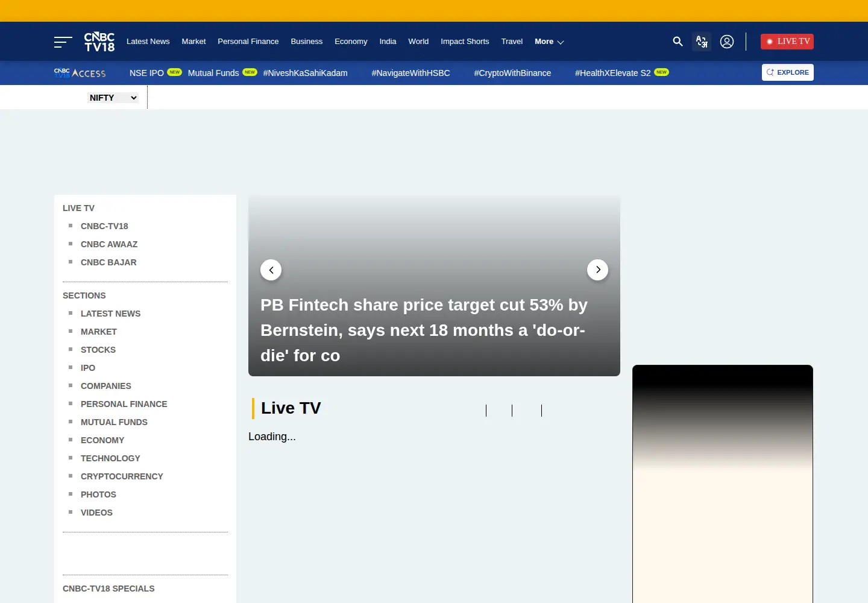Click the LIVE TV sidebar heading
Screen dimensions: 868x603
(x=78, y=208)
